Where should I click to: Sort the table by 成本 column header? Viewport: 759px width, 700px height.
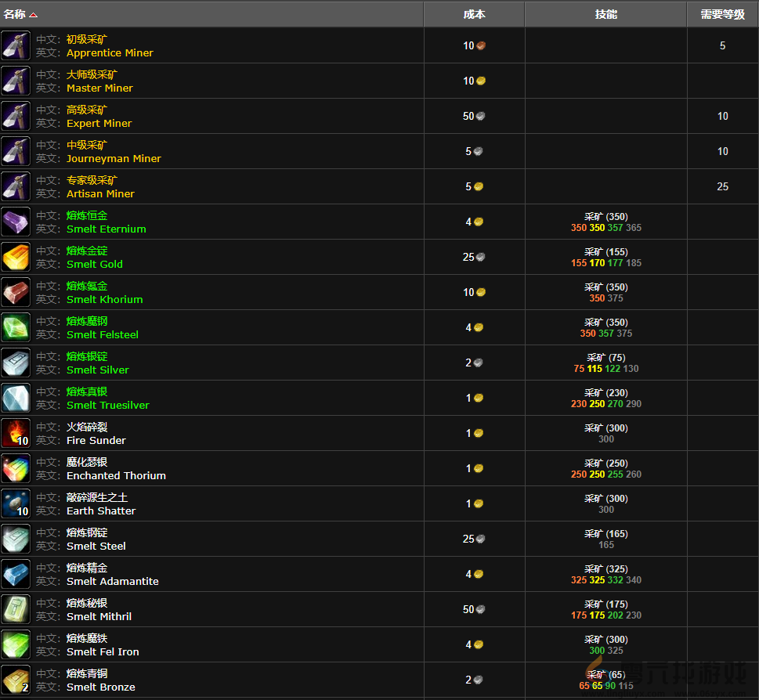(x=474, y=14)
